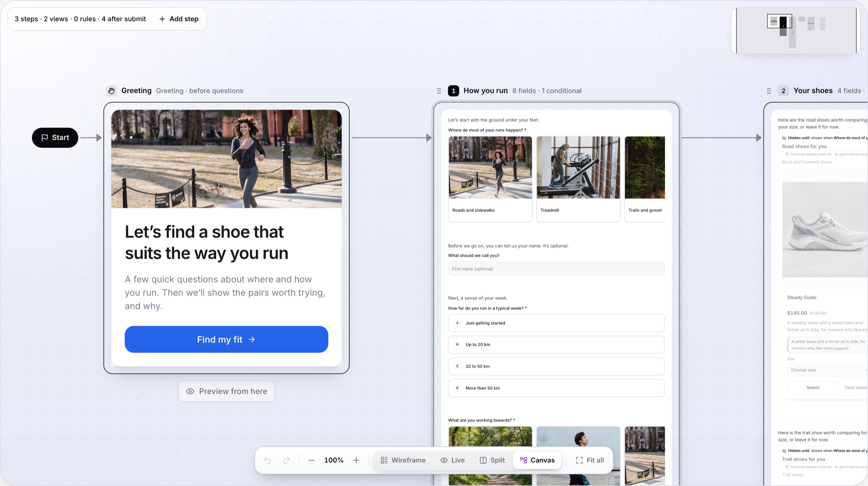Image resolution: width=868 pixels, height=486 pixels.
Task: Select option Up to 20 km
Action: (x=556, y=345)
